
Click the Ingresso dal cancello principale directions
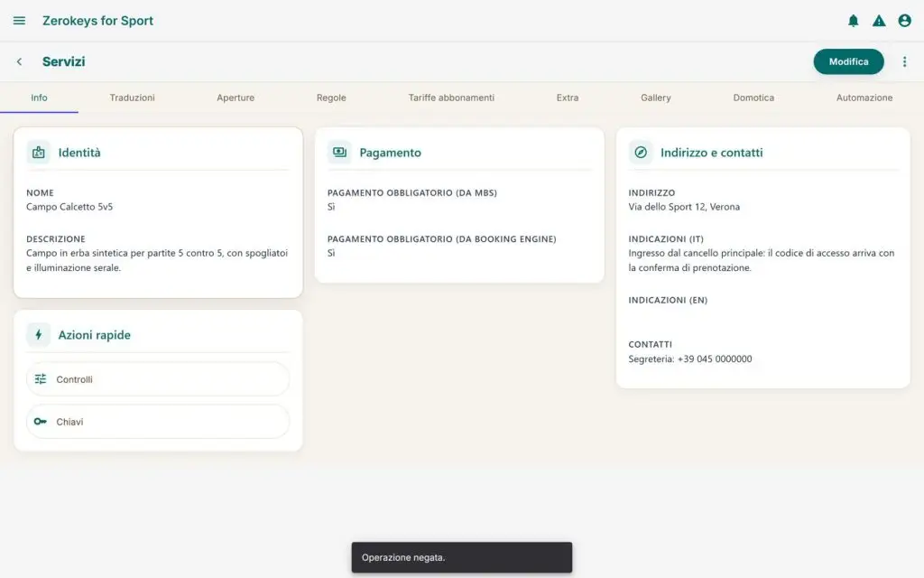(x=762, y=260)
